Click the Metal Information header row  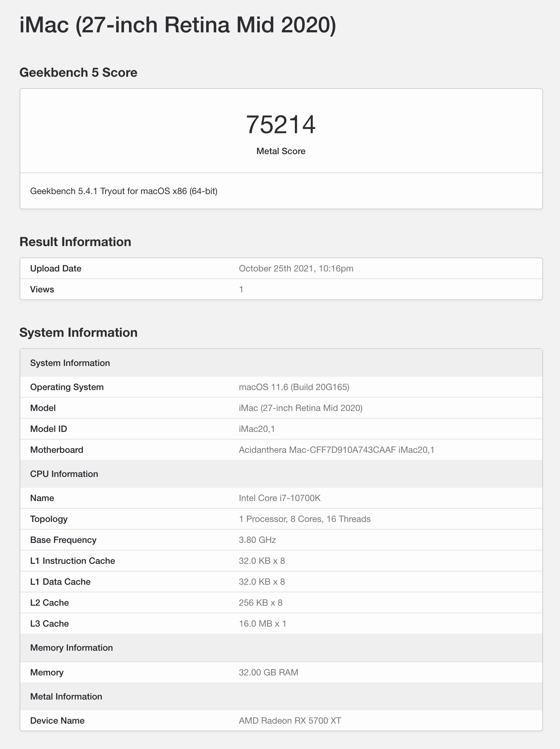click(x=281, y=697)
